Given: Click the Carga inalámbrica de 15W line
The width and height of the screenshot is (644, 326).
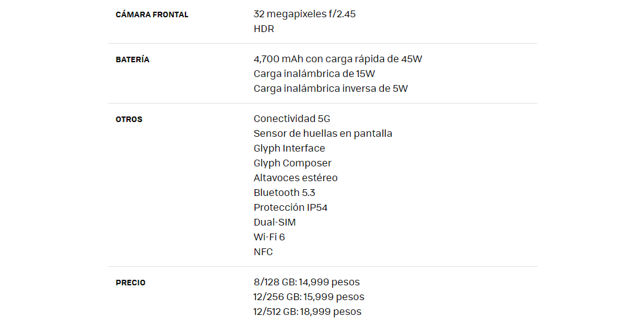Looking at the screenshot, I should click(314, 73).
